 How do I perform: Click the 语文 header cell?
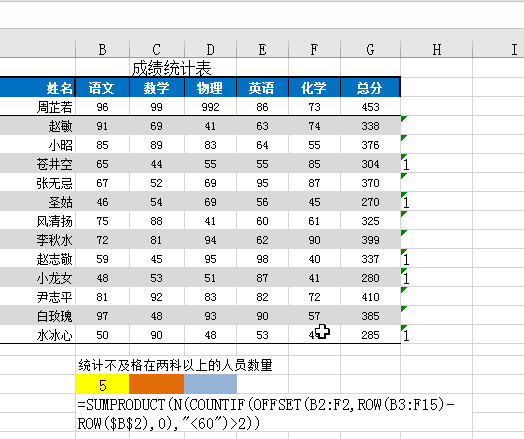click(102, 88)
